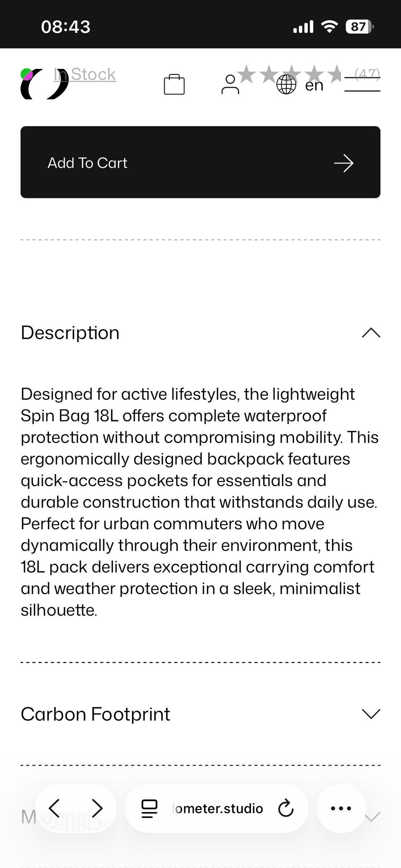Reload the page using refresh icon
The height and width of the screenshot is (868, 401).
[x=286, y=808]
